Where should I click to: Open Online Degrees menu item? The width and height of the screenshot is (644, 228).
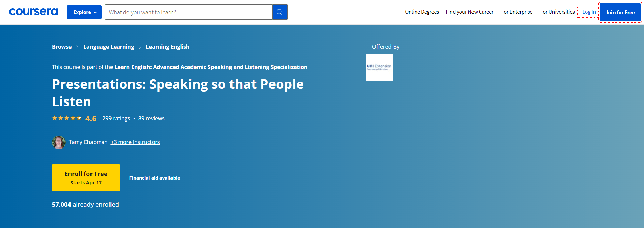tap(422, 12)
